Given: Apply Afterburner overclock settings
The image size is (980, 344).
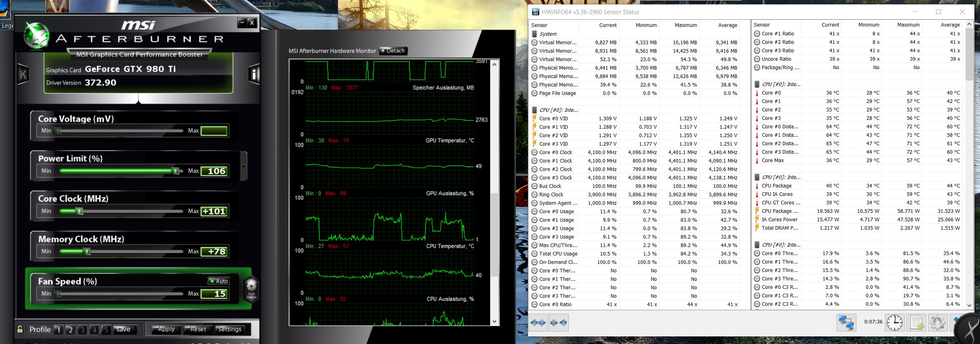Looking at the screenshot, I should click(x=166, y=329).
